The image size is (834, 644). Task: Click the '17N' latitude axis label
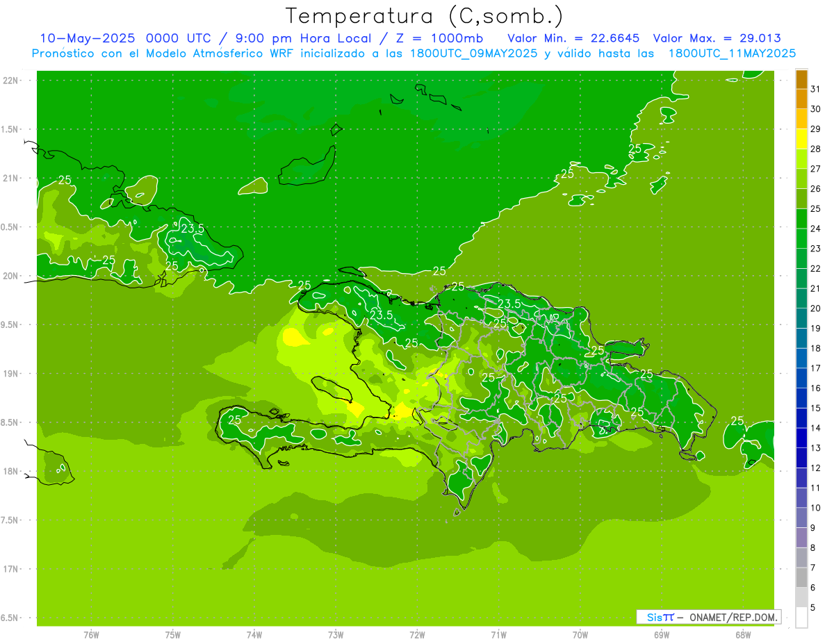tap(11, 569)
